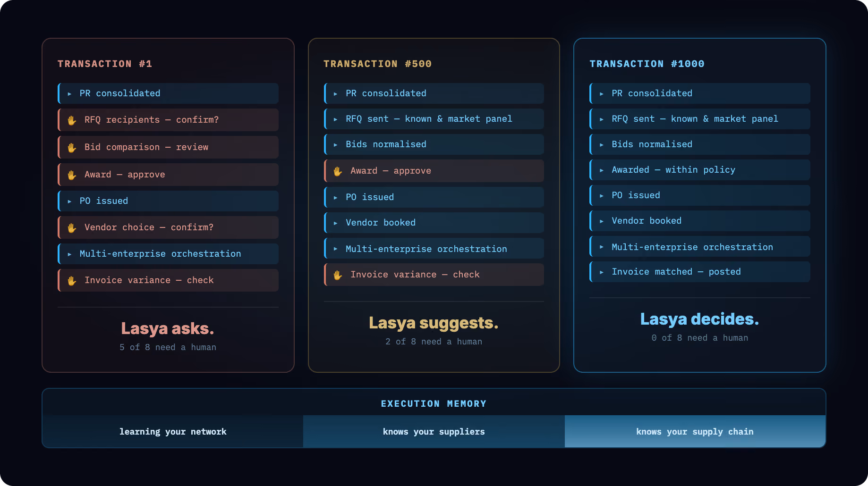Select the "RFQ recipients — confirm?" text

pyautogui.click(x=152, y=120)
